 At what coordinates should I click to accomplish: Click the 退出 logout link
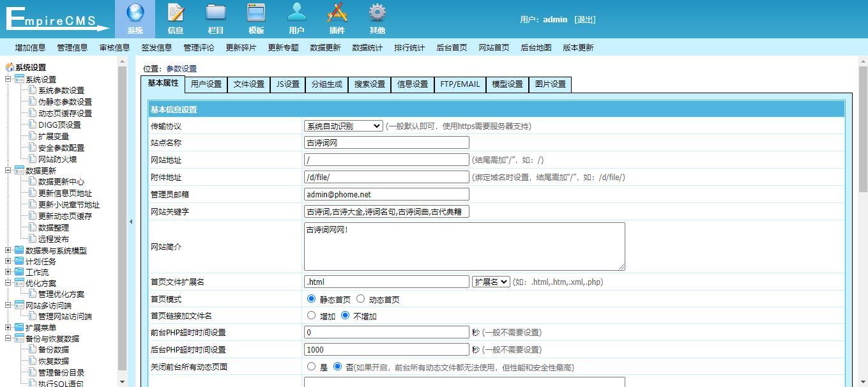point(585,19)
